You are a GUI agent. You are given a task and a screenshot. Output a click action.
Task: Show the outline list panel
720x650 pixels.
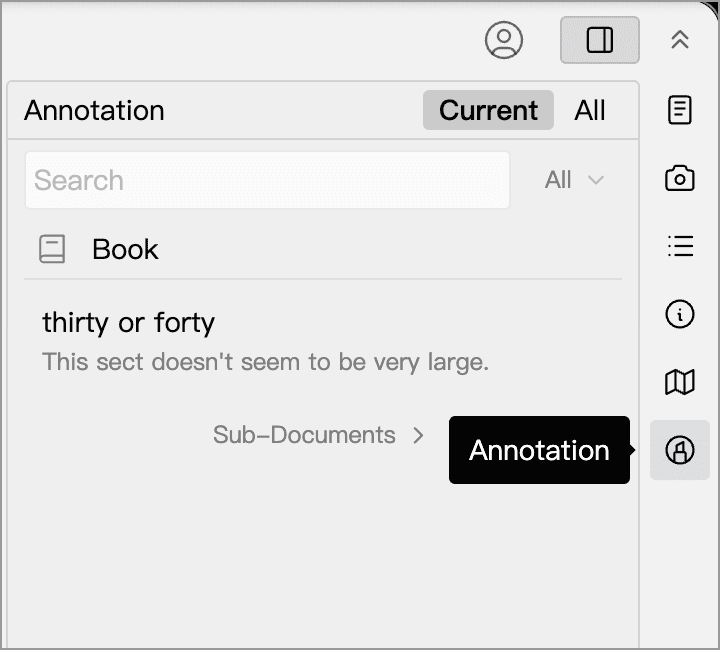pyautogui.click(x=680, y=246)
